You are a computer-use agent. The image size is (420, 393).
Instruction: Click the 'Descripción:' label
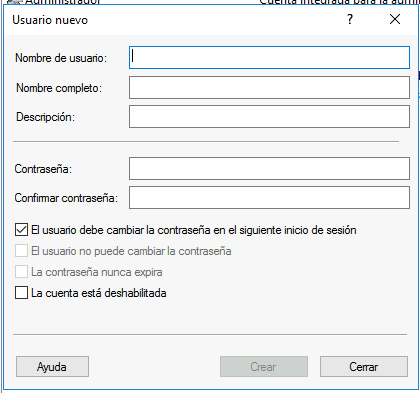[46, 117]
